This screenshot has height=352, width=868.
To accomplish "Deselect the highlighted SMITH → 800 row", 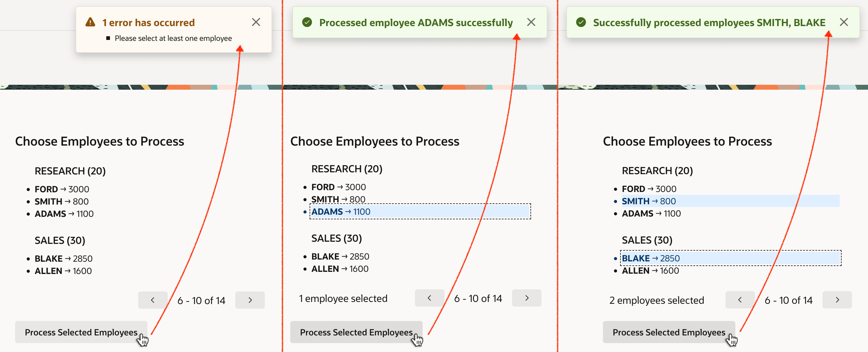I will 730,201.
